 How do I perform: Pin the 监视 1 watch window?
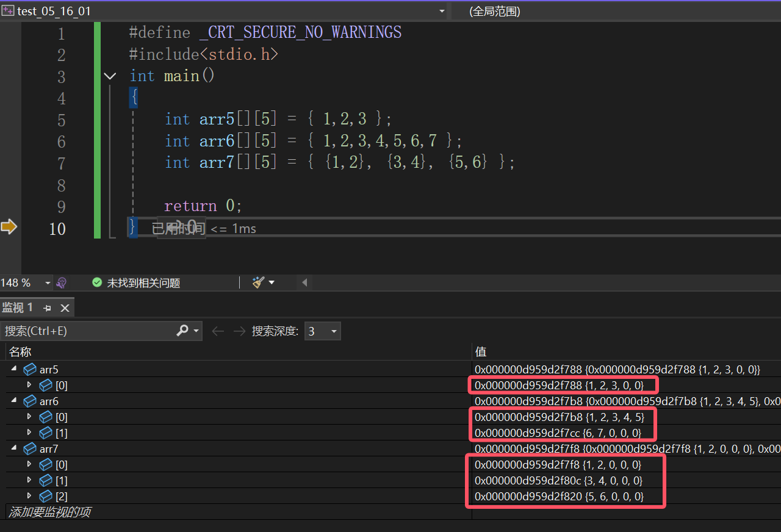[48, 308]
